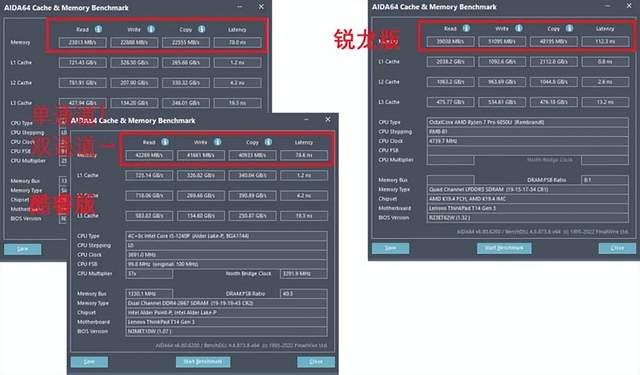The height and width of the screenshot is (375, 640).
Task: Click the Copy info icon in the AMD Ryzen window
Action: (569, 28)
